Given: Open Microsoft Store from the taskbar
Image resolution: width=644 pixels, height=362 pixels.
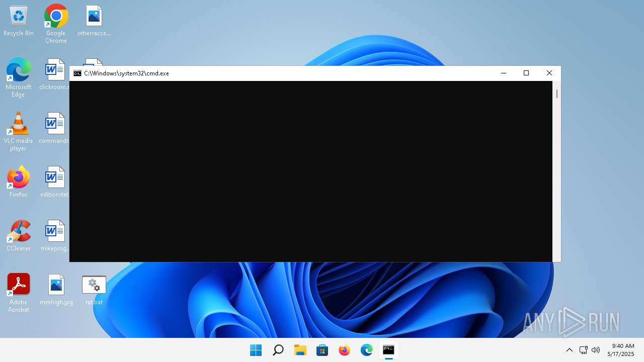Looking at the screenshot, I should point(322,350).
